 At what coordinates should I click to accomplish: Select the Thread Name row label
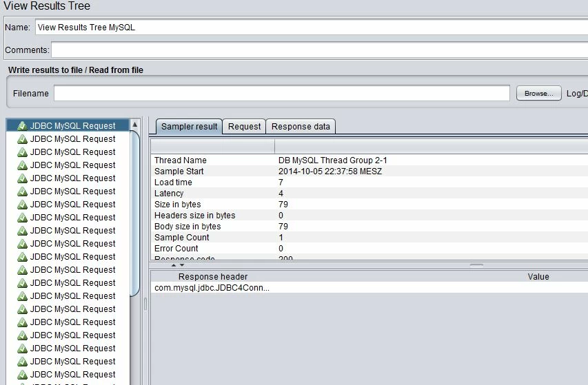[181, 160]
